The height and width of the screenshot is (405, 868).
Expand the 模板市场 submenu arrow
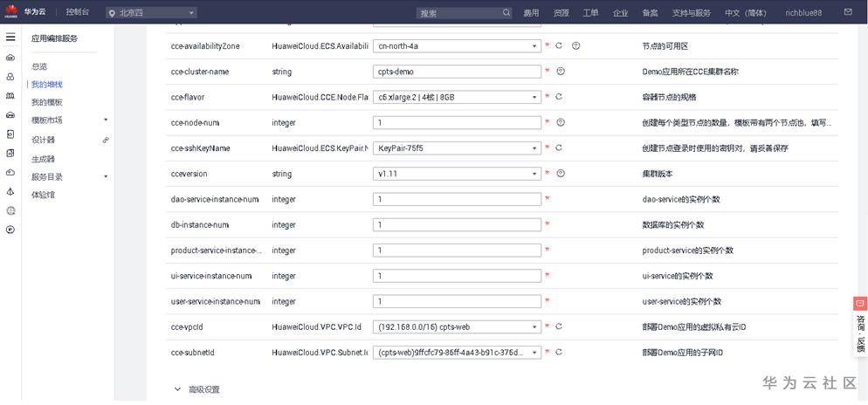tap(106, 120)
